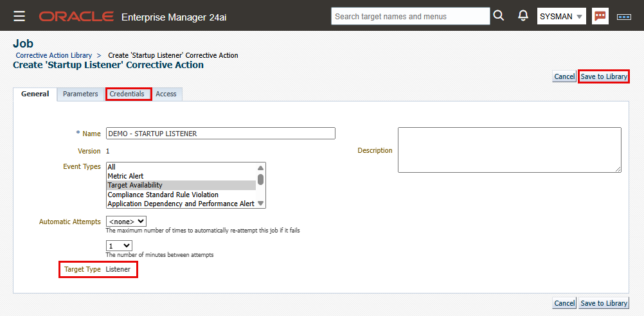Focus the search target names field
The image size is (644, 316).
coord(410,16)
